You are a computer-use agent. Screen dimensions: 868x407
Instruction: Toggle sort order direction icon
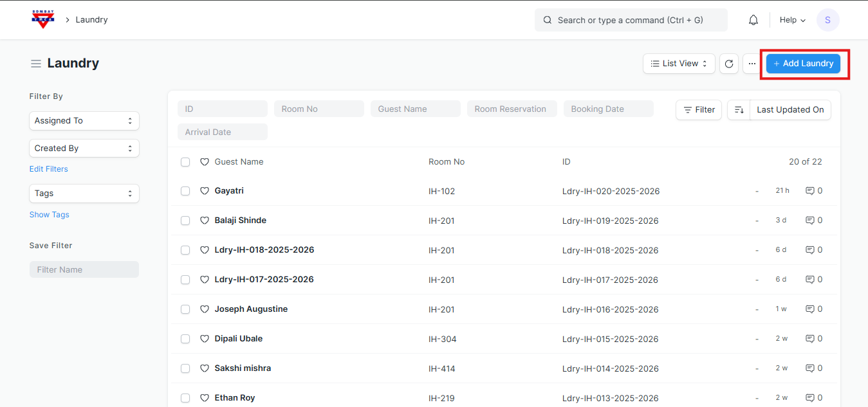[x=739, y=110]
